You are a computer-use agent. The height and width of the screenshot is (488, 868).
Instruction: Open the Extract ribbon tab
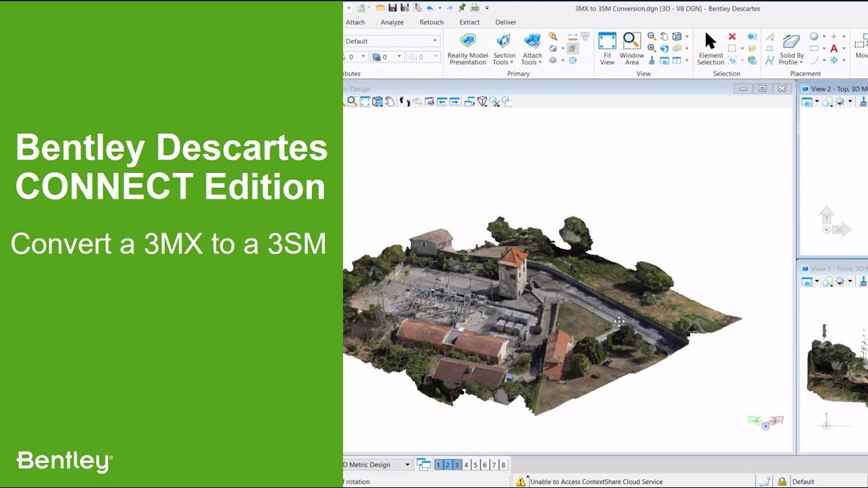(x=469, y=22)
